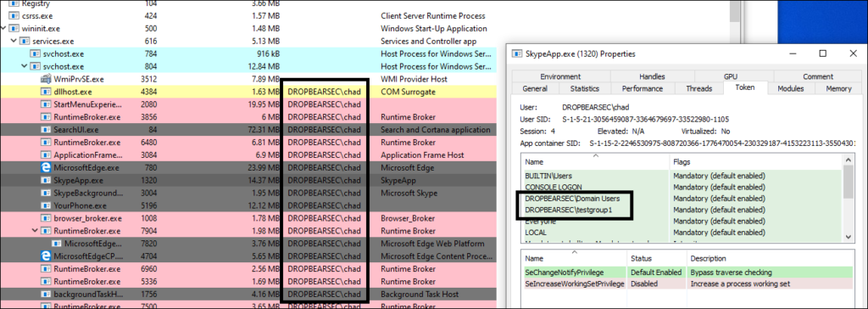Click the services.exe process icon

pos(25,41)
